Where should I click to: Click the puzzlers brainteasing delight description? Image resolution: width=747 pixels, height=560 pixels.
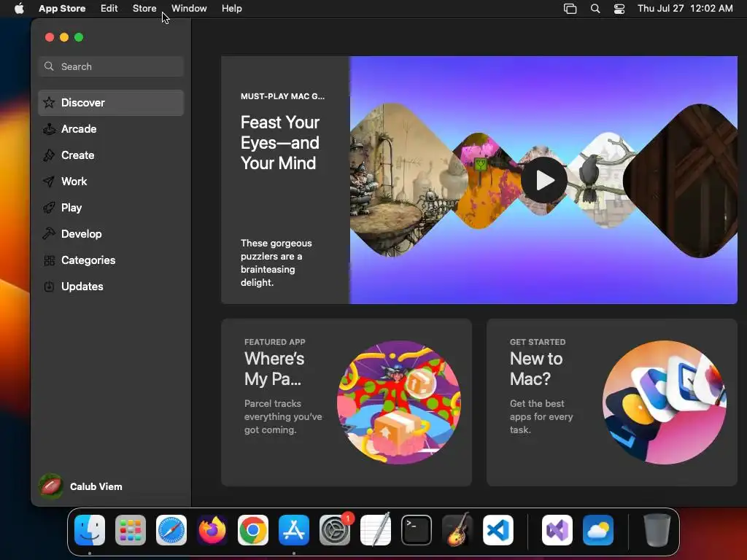pyautogui.click(x=276, y=262)
